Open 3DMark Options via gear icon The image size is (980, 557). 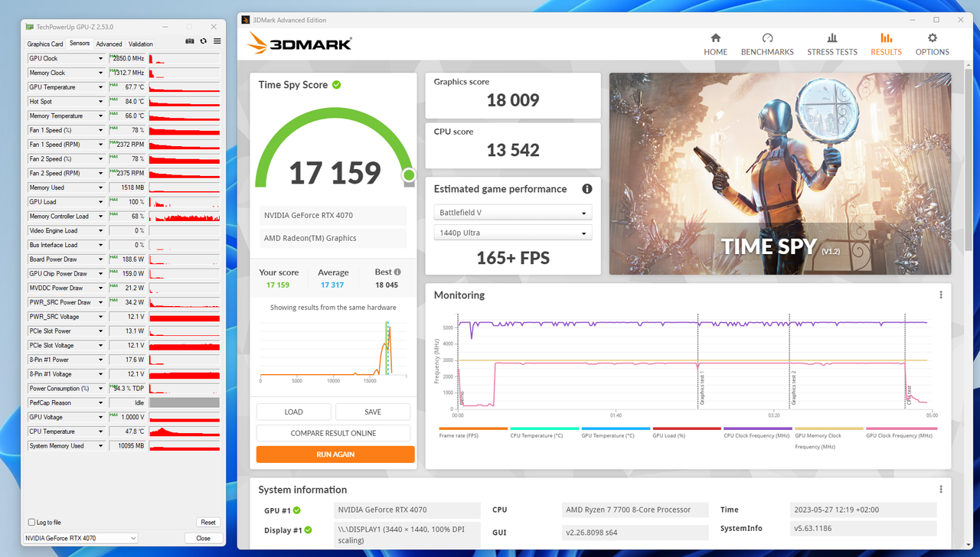932,43
